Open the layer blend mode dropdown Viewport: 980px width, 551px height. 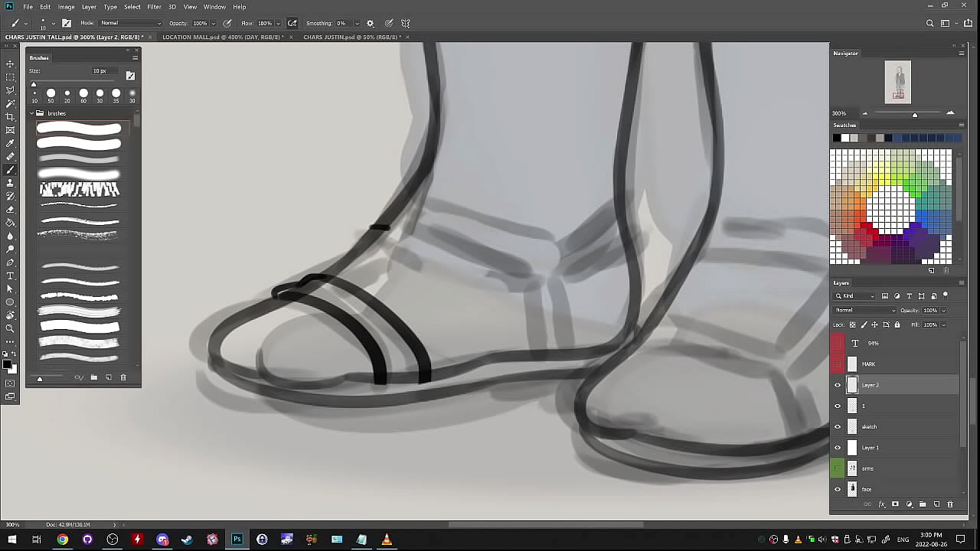(864, 311)
